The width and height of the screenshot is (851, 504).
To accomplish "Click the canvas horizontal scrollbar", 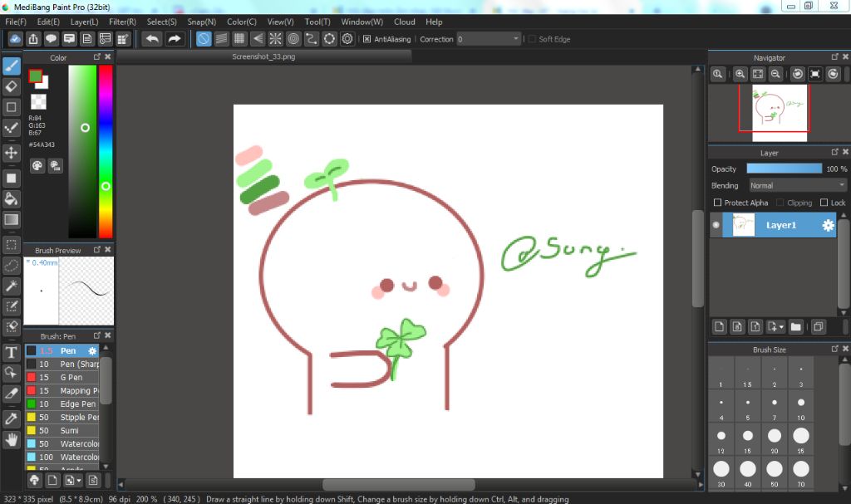I will point(399,484).
